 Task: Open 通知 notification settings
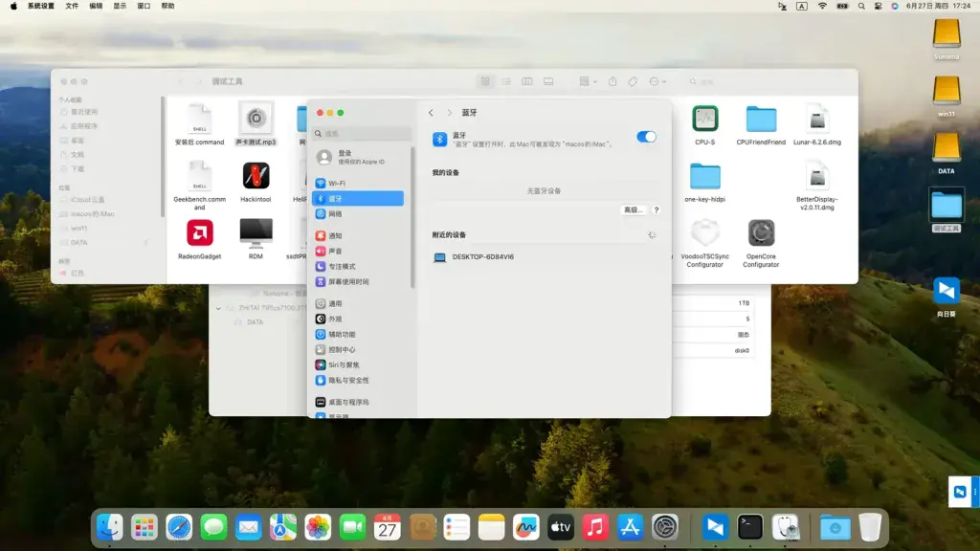tap(358, 235)
